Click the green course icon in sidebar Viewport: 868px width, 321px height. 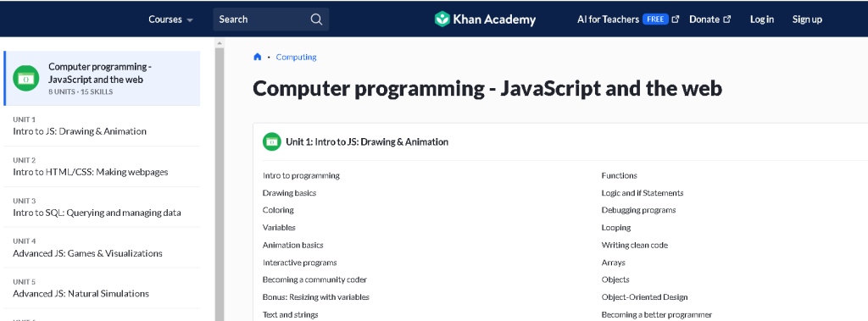click(x=26, y=79)
